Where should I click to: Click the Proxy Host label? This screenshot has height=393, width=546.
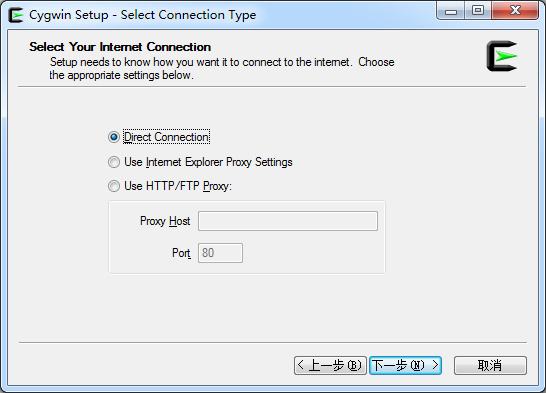point(165,221)
